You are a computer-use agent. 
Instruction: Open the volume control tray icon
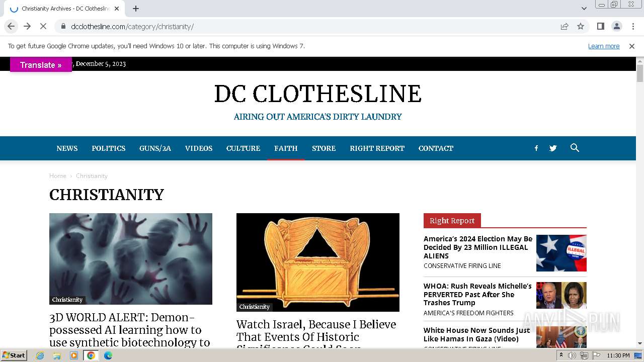click(x=572, y=355)
